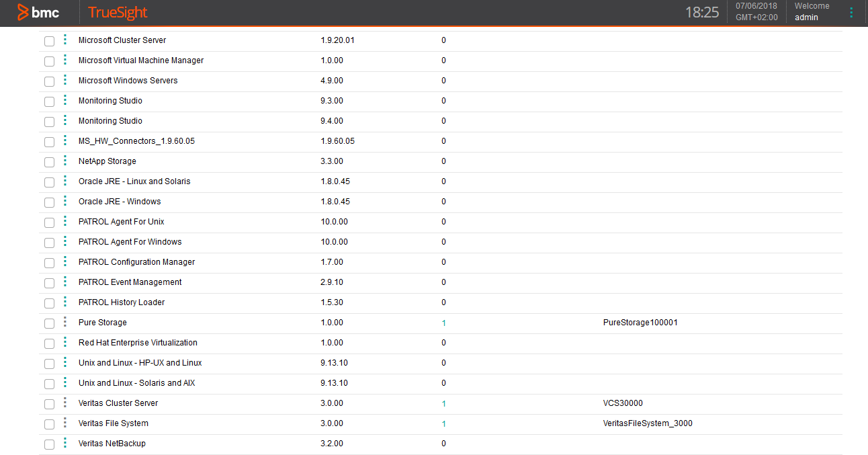The height and width of the screenshot is (455, 868).
Task: Open three-dot menu for Veritas NetBackup
Action: pos(65,443)
